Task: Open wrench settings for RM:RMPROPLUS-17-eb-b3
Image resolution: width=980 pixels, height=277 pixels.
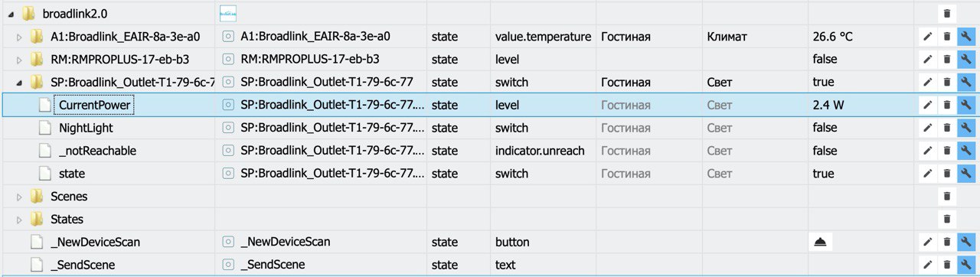Action: pyautogui.click(x=965, y=59)
